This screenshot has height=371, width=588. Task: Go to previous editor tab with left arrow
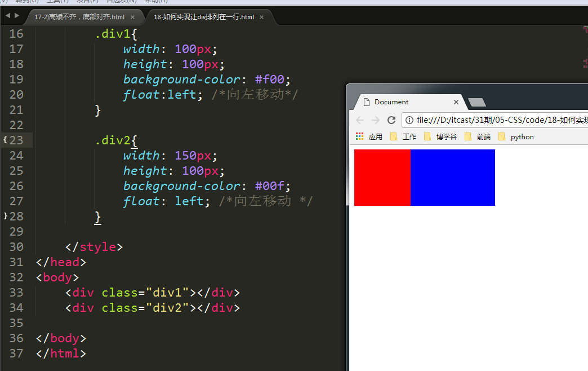(x=8, y=16)
